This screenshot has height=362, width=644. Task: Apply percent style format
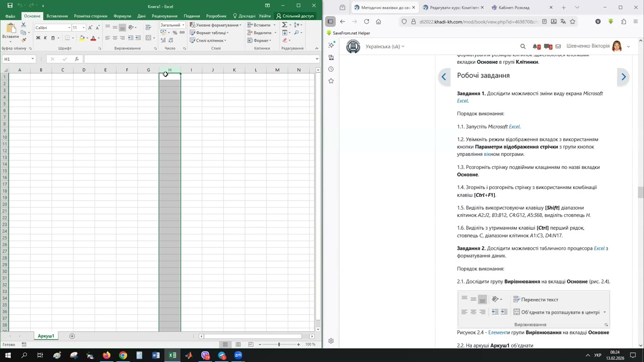[x=175, y=33]
